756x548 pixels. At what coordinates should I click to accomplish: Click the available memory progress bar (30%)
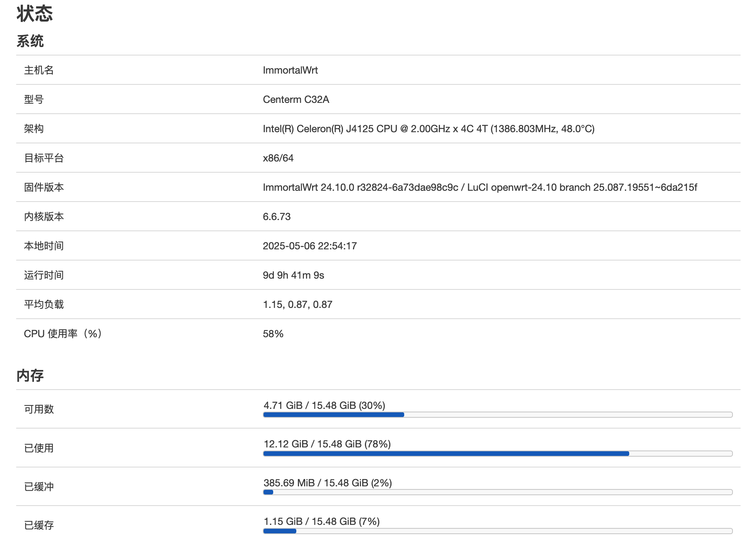click(x=498, y=415)
